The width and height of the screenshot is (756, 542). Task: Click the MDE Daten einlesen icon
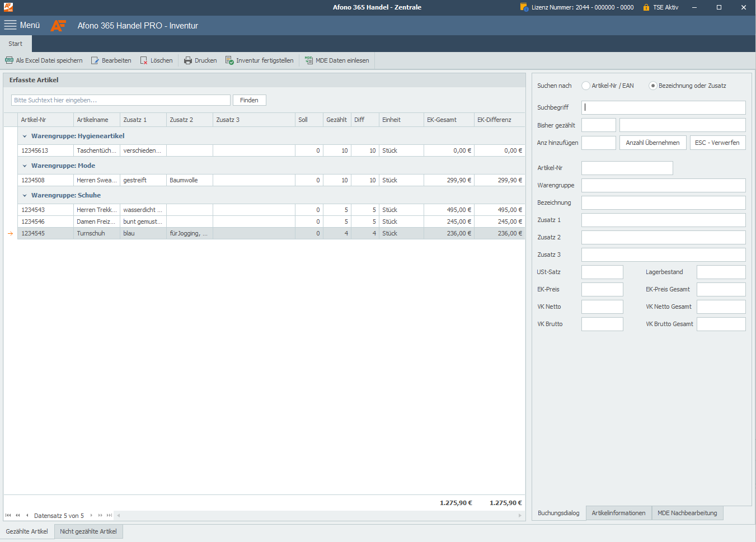309,60
